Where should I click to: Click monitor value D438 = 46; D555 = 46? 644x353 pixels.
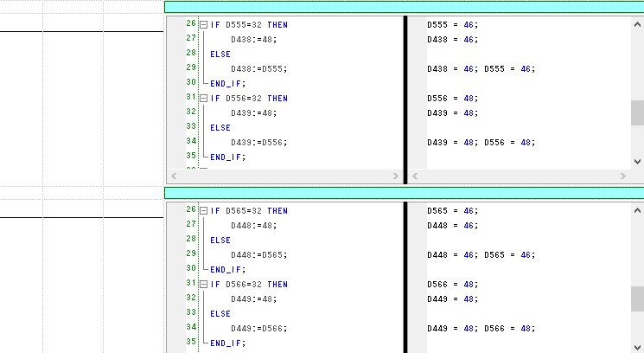[x=481, y=68]
